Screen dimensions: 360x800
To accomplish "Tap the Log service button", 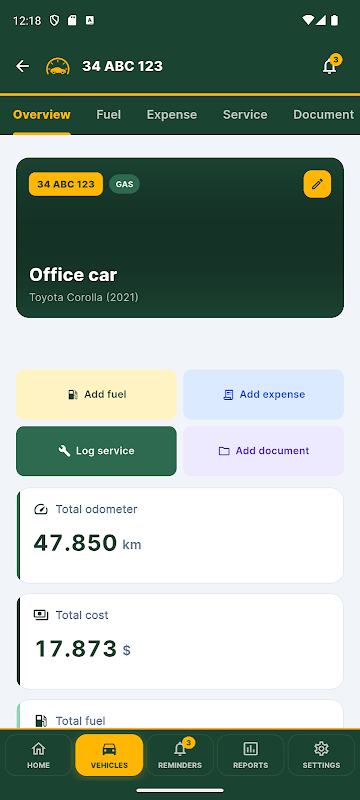I will (x=96, y=451).
